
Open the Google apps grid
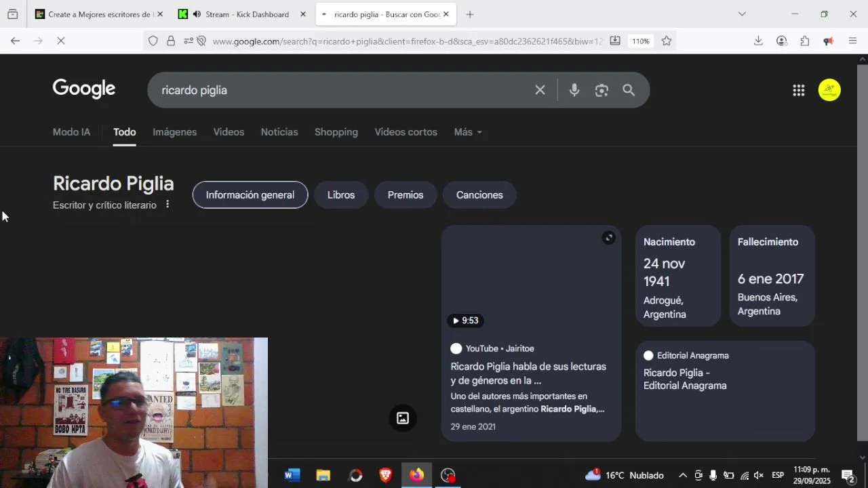click(x=798, y=90)
